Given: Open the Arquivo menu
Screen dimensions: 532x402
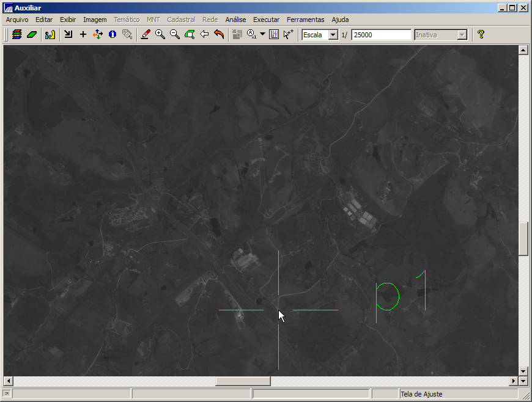Looking at the screenshot, I should [x=17, y=20].
